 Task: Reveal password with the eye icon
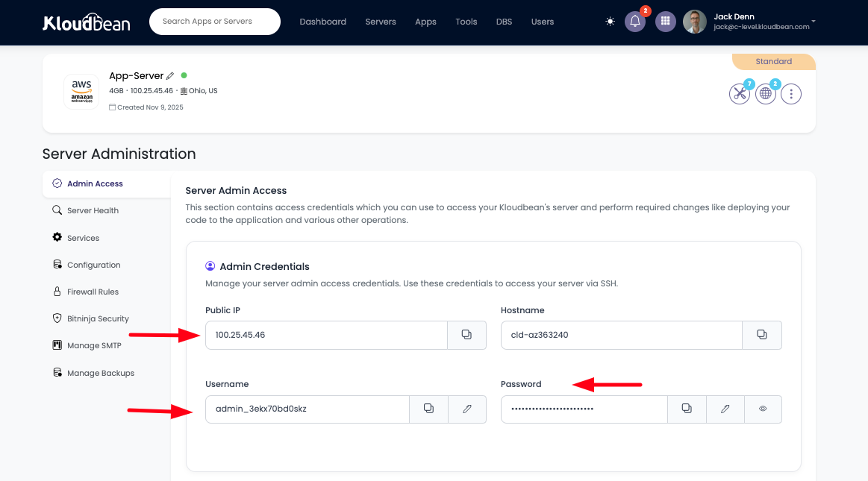[x=763, y=409]
